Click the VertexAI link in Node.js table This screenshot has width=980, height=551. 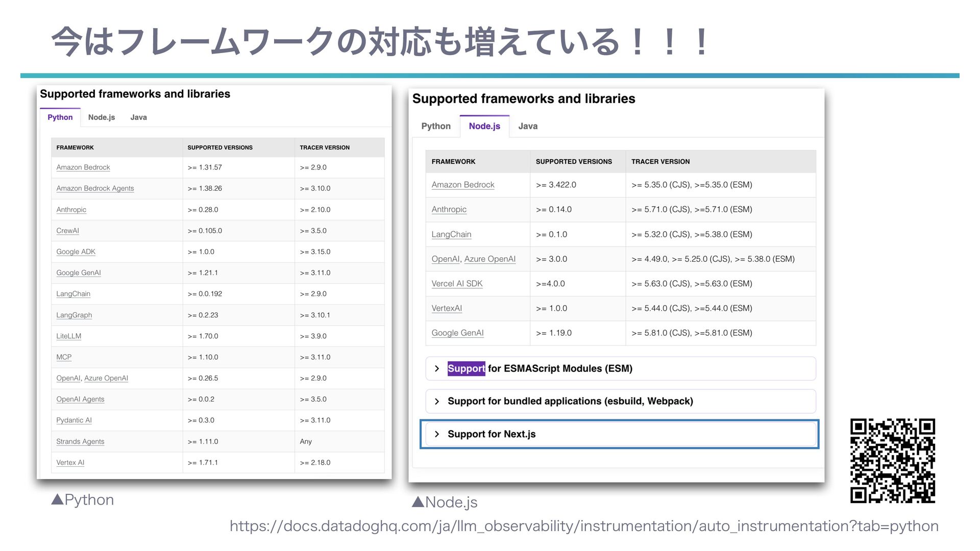click(x=447, y=308)
